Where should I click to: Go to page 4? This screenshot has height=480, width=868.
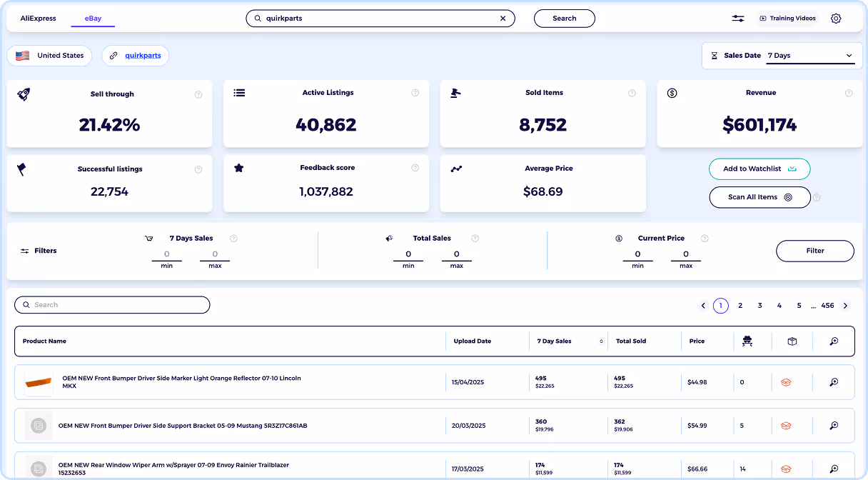point(779,306)
